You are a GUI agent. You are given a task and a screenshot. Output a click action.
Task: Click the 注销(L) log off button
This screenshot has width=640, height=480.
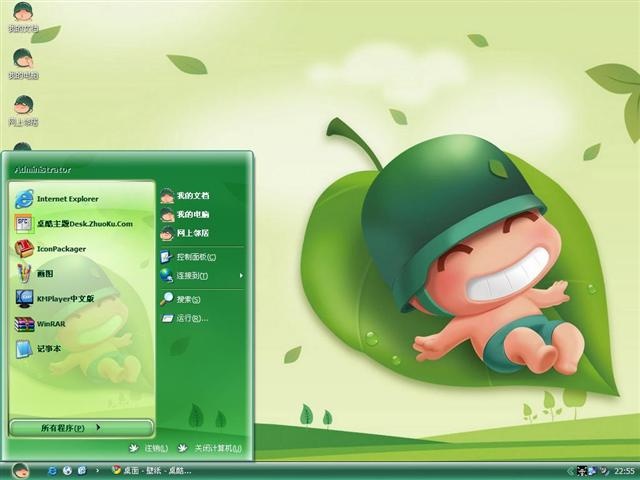pyautogui.click(x=149, y=448)
